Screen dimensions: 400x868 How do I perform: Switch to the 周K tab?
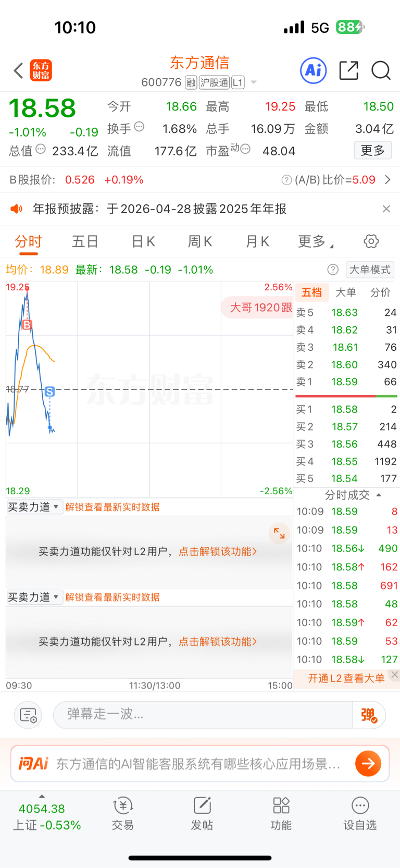coord(200,242)
